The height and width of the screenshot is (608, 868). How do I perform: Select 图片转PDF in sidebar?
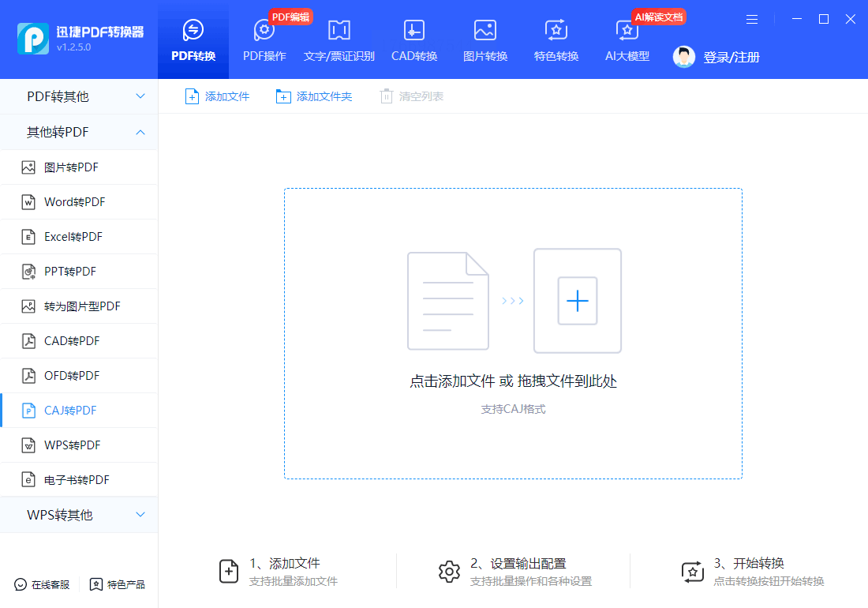[79, 167]
